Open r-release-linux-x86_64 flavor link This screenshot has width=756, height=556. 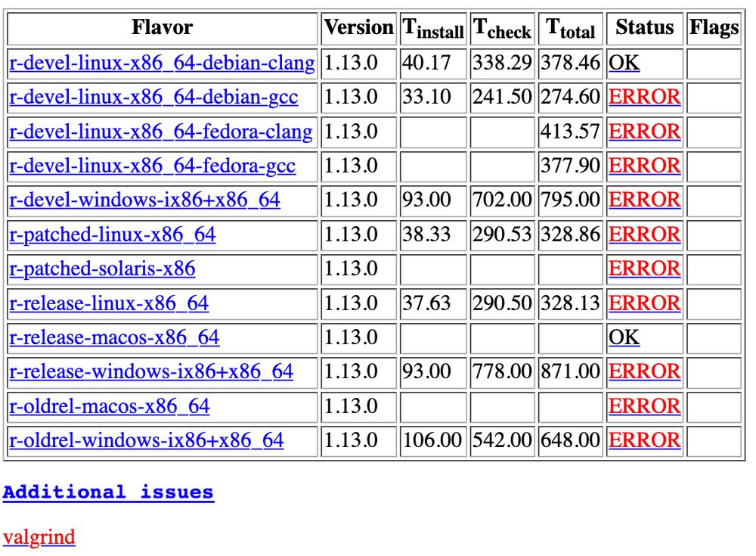[x=109, y=303]
